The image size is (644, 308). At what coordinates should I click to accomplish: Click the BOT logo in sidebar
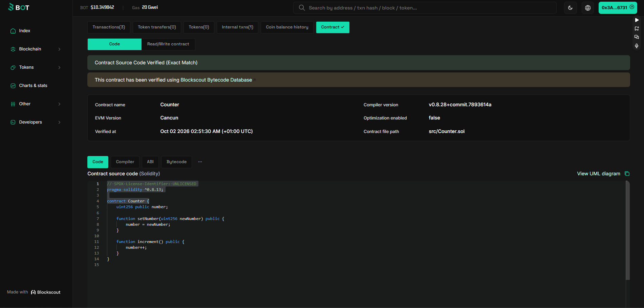point(19,7)
